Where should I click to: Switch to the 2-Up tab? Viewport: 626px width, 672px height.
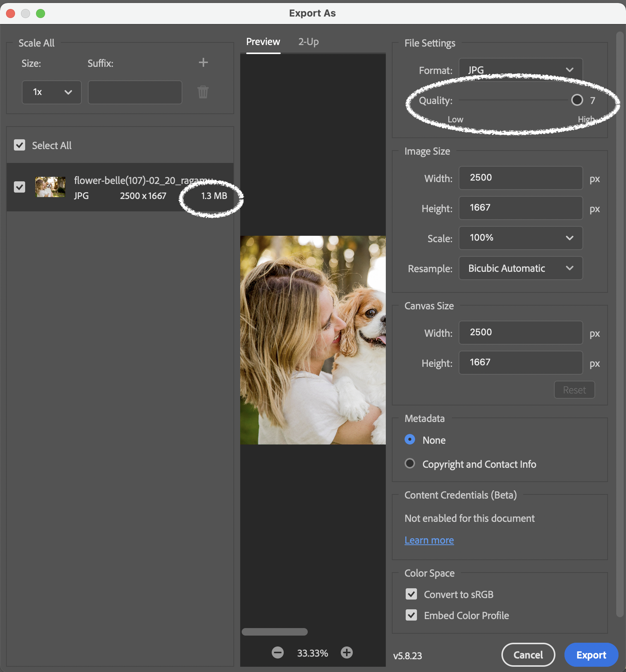(308, 42)
